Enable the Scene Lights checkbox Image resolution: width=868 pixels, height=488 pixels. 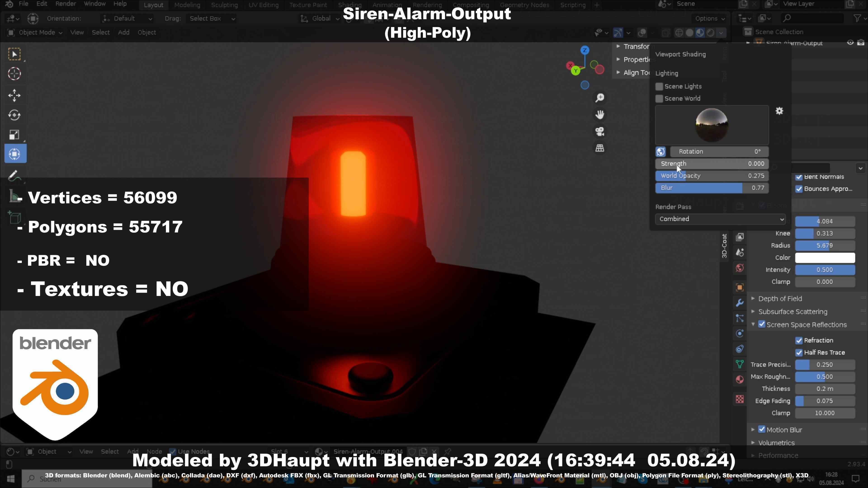coord(659,87)
